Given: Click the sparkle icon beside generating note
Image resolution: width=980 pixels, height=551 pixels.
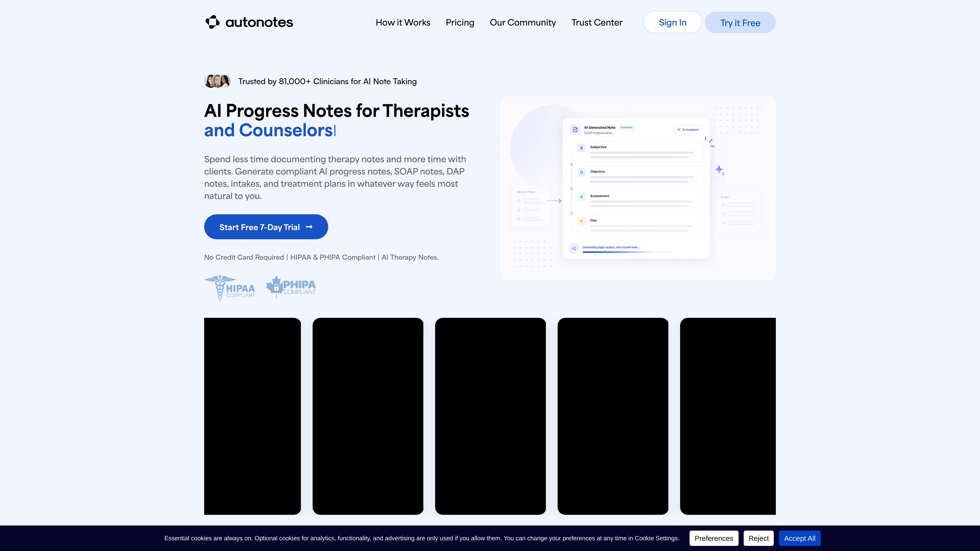Looking at the screenshot, I should click(x=574, y=248).
